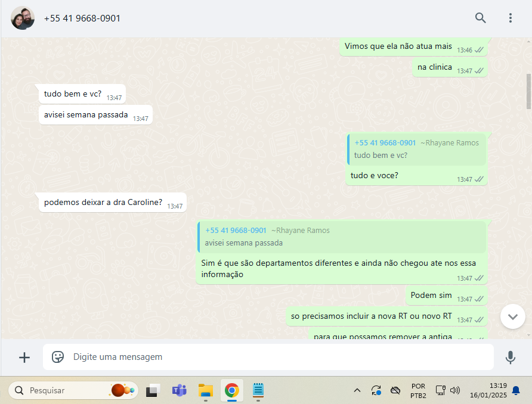Show hidden system tray icons
532x404 pixels.
(357, 390)
